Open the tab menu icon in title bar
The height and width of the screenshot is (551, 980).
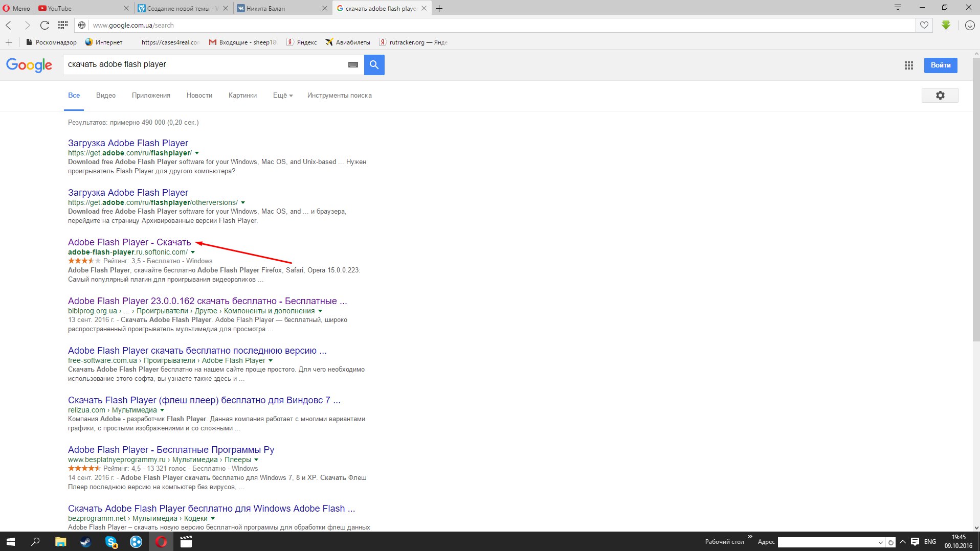point(898,7)
